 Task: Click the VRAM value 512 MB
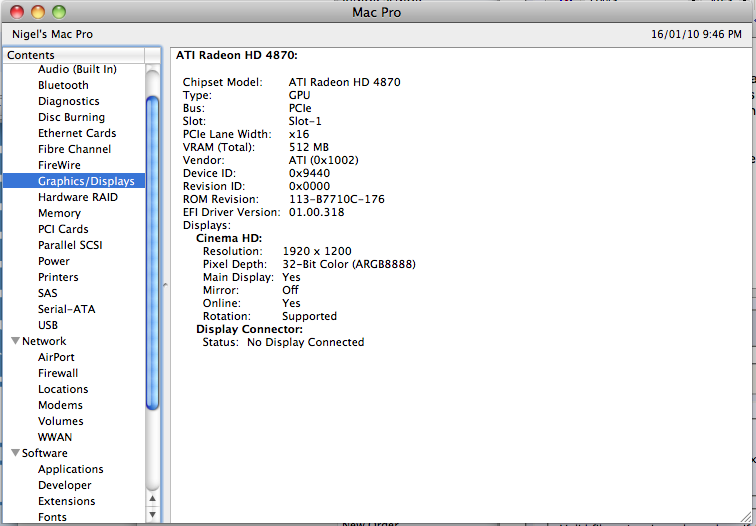click(309, 147)
